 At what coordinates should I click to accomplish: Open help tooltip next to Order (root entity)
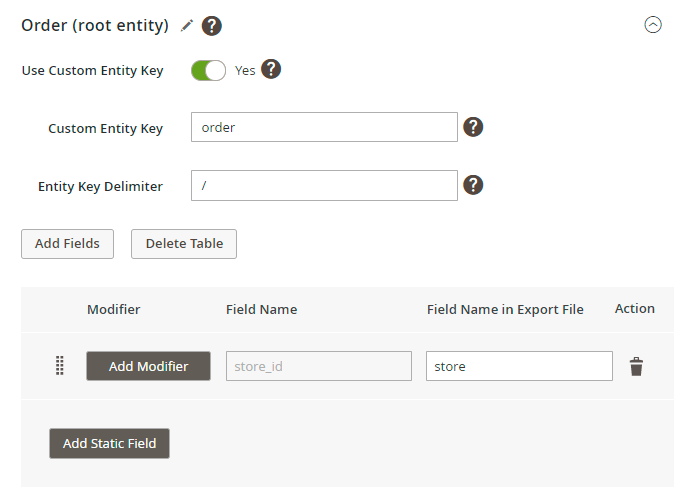(x=212, y=26)
